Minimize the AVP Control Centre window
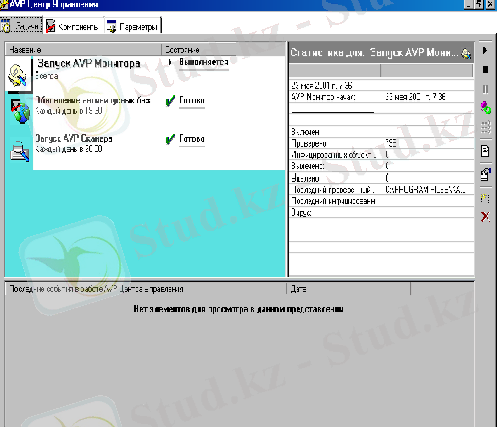Screen dimensions: 497x427 point(470,4)
